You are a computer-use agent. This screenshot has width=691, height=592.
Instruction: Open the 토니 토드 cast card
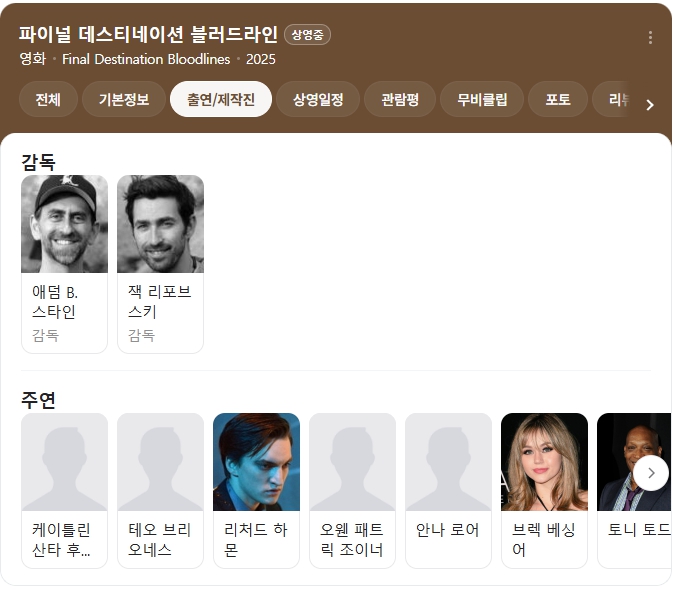click(x=634, y=490)
